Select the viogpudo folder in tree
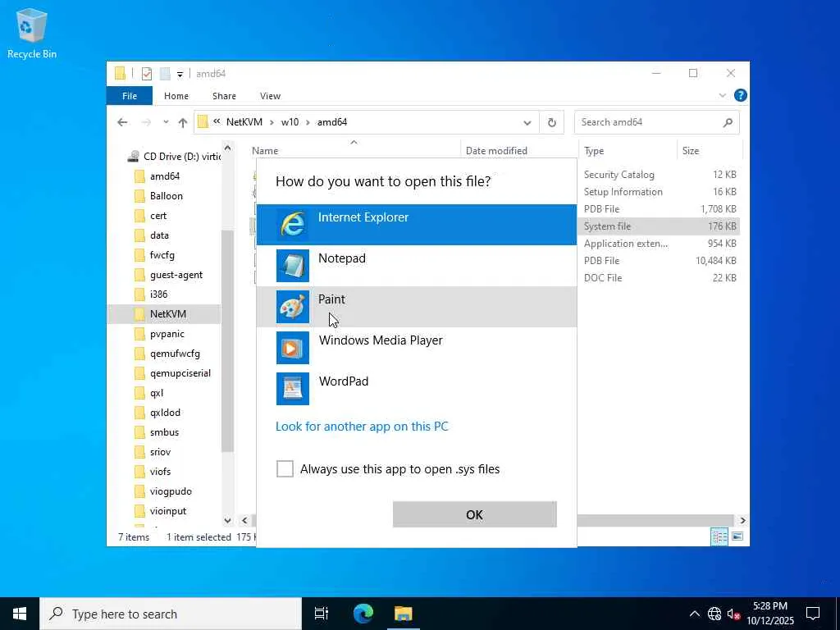The image size is (840, 630). (171, 491)
